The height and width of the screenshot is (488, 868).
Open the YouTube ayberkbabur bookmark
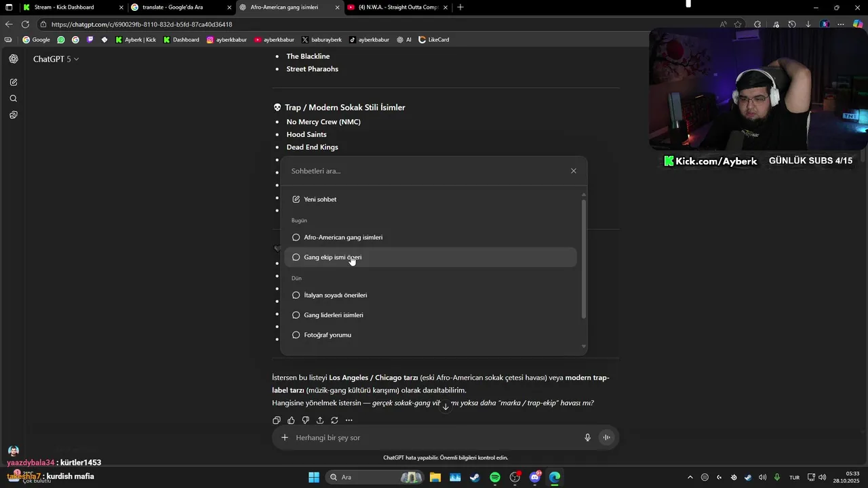(274, 40)
